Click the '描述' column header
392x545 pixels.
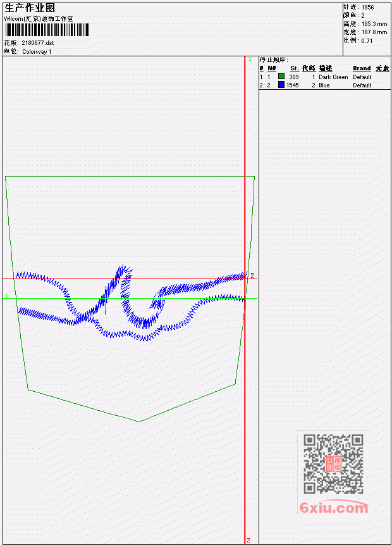326,68
